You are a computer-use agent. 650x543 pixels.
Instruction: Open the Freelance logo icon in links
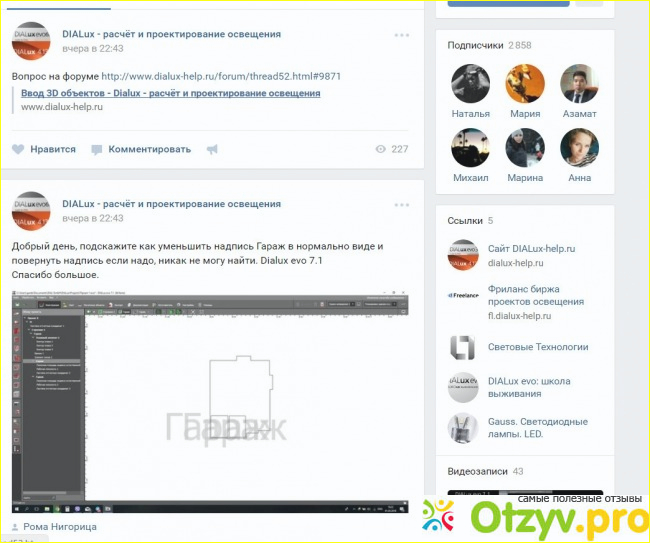pyautogui.click(x=463, y=296)
